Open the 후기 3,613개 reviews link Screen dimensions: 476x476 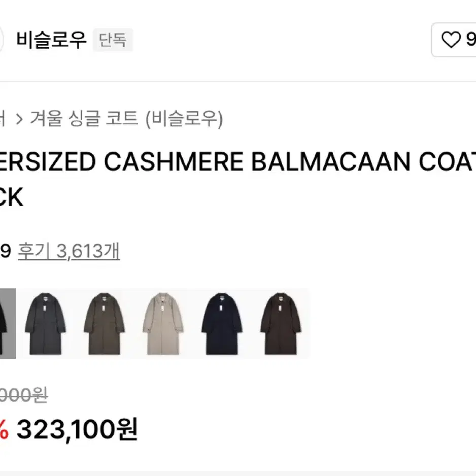tap(69, 251)
